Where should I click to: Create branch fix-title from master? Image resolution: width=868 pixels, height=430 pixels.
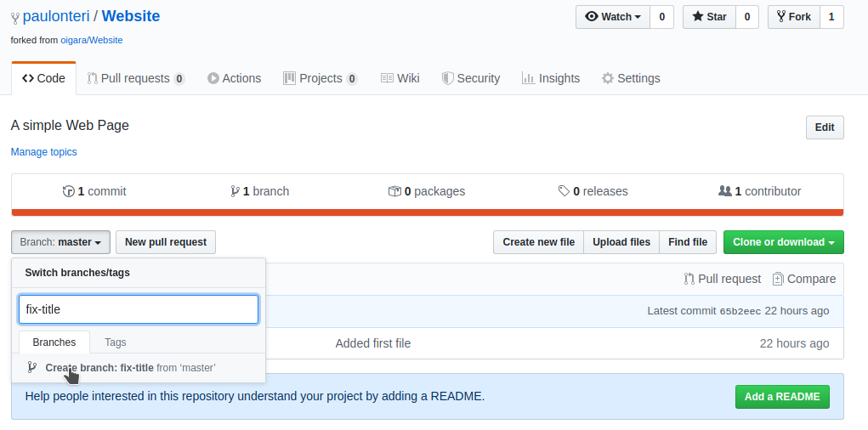pos(129,368)
